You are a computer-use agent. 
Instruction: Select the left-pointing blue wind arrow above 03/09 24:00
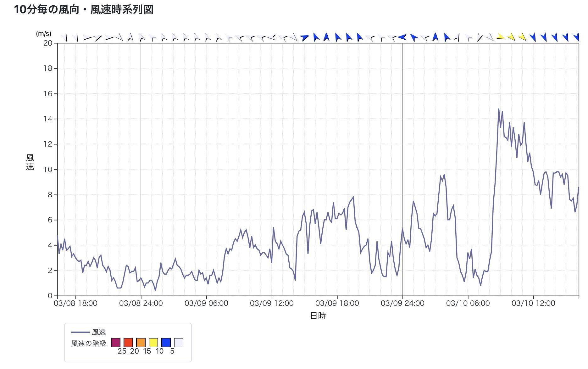(402, 37)
